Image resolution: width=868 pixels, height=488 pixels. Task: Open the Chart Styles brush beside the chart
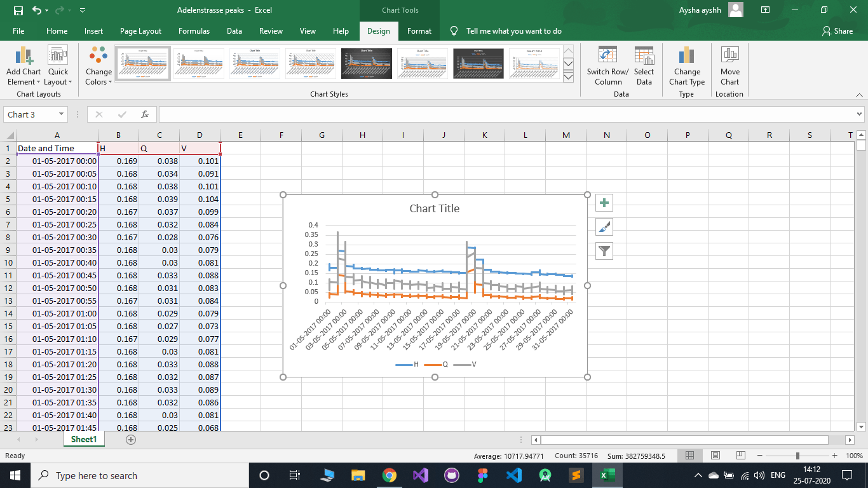[x=604, y=227]
